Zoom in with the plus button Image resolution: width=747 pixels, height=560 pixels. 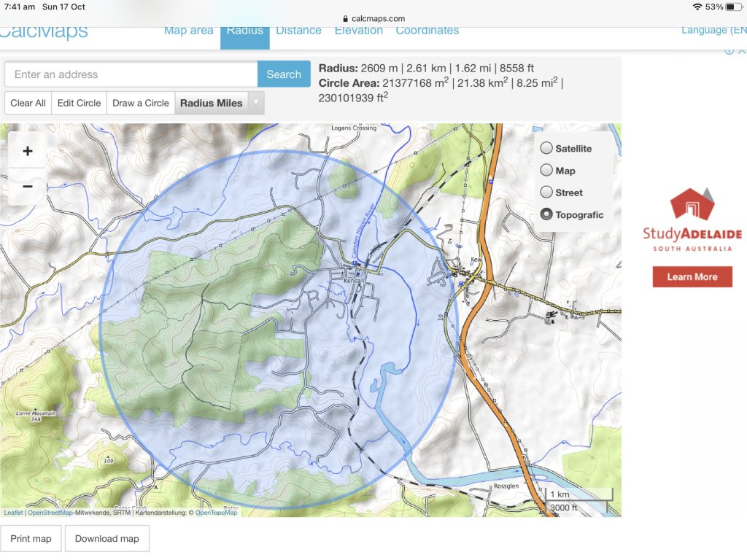coord(28,152)
